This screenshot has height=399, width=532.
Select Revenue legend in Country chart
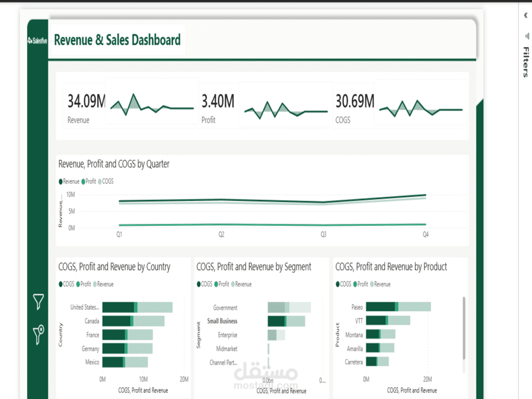pyautogui.click(x=104, y=284)
